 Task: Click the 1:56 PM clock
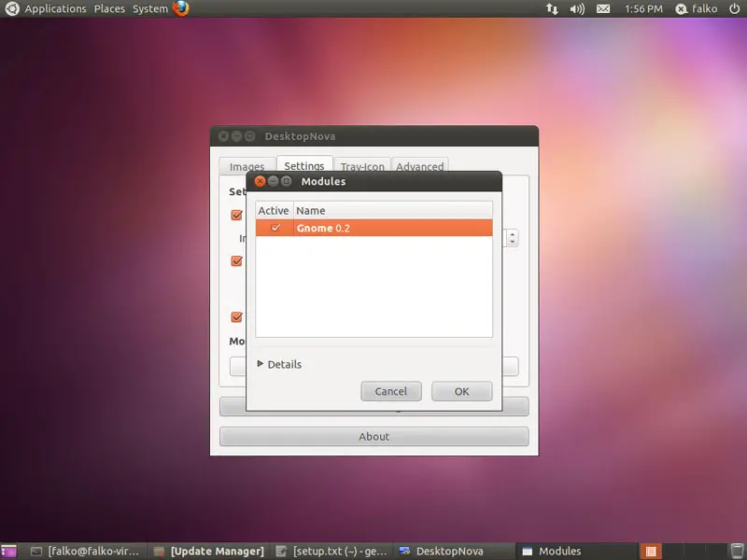pos(643,8)
